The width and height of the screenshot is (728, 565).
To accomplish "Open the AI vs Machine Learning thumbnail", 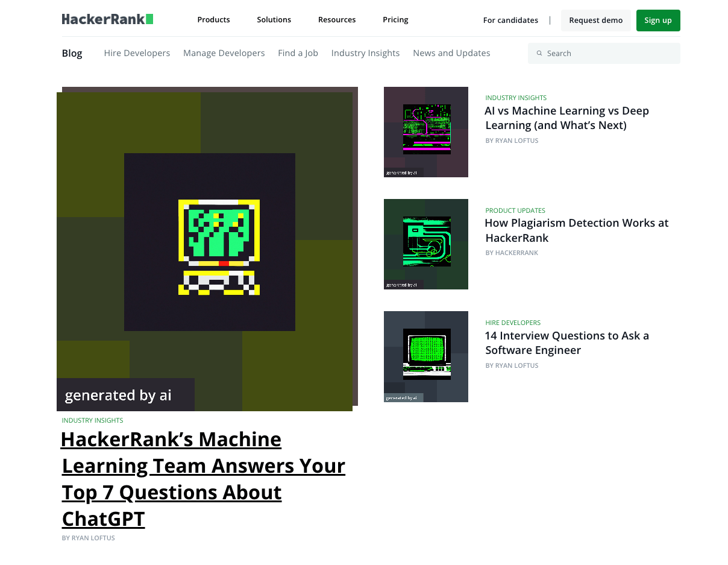I will [x=426, y=132].
